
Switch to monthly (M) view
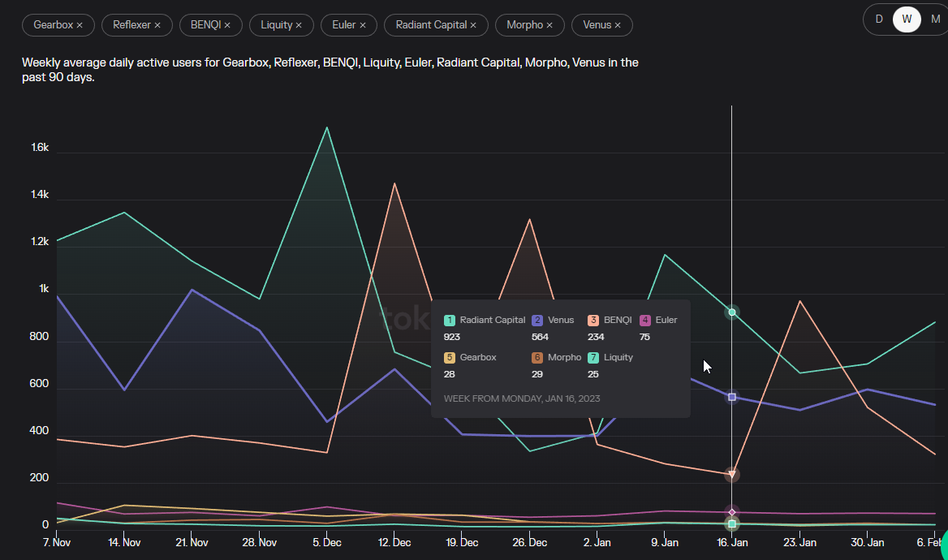pos(935,19)
